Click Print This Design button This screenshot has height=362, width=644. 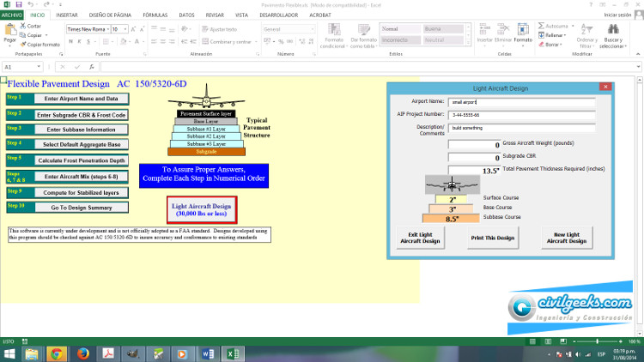(493, 238)
